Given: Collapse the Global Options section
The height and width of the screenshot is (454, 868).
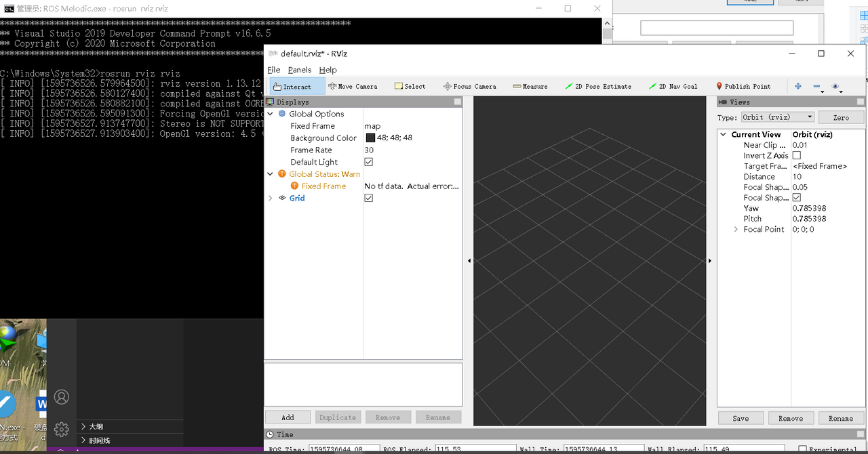Looking at the screenshot, I should pos(269,114).
